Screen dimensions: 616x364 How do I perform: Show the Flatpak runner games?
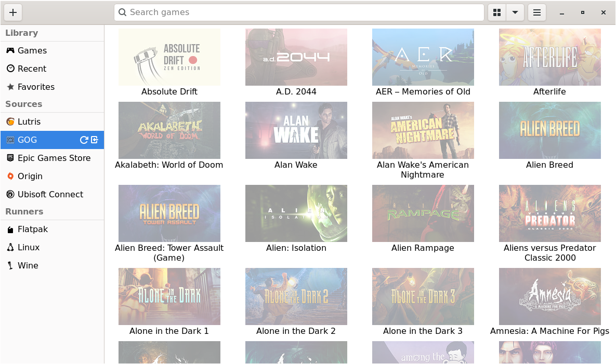(33, 229)
